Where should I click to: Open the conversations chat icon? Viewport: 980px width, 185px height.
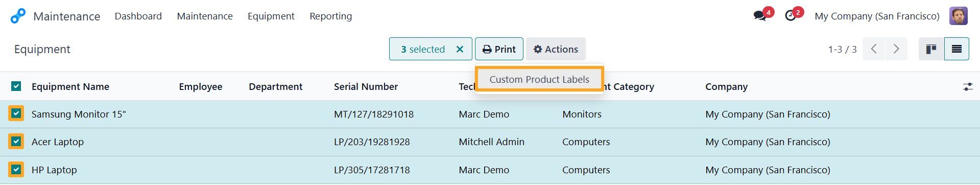(760, 16)
